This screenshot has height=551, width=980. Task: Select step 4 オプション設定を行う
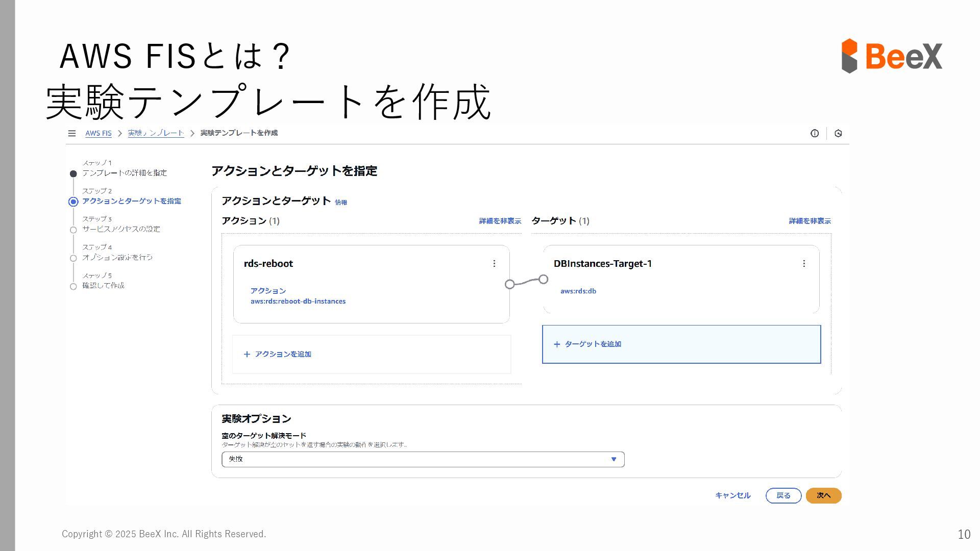click(x=117, y=257)
